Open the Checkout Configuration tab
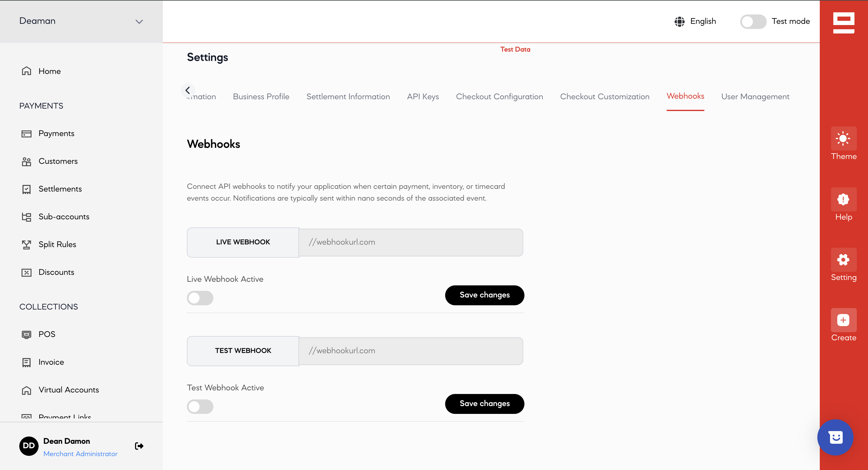Image resolution: width=868 pixels, height=470 pixels. (x=499, y=97)
